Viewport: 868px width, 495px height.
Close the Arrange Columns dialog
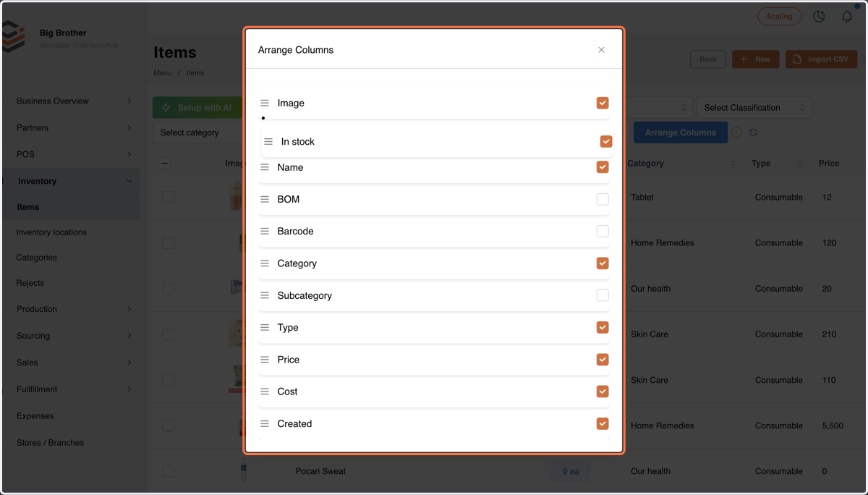(x=601, y=50)
